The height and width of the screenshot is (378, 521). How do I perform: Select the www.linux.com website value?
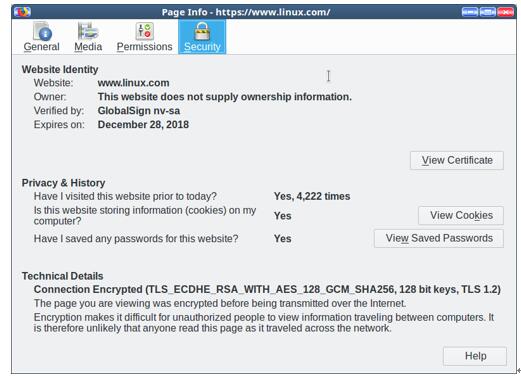[x=133, y=83]
